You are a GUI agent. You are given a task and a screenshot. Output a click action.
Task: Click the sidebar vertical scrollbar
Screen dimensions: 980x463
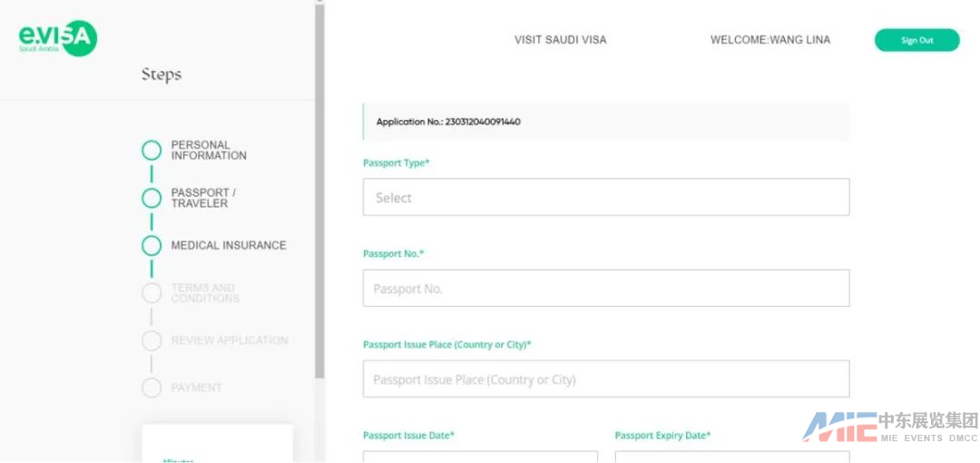319,182
